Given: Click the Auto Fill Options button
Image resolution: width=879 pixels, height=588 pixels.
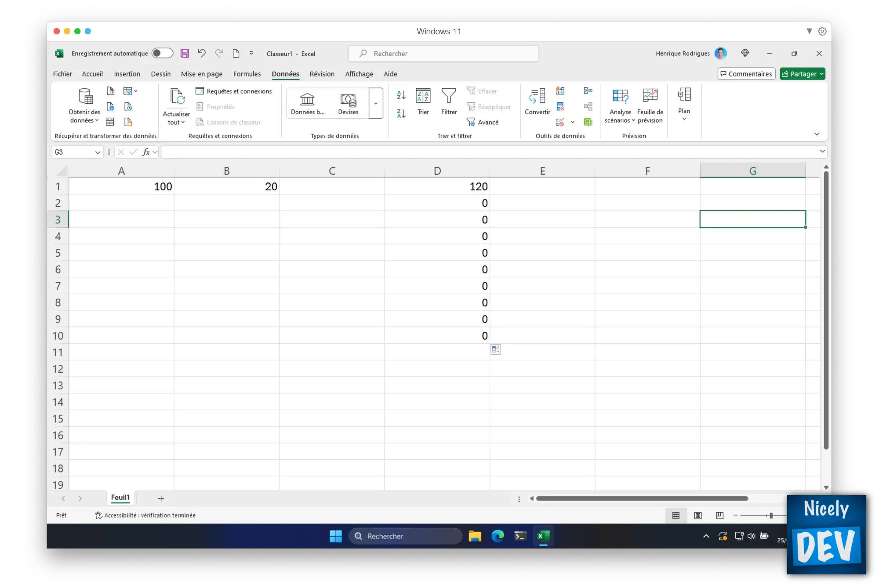Looking at the screenshot, I should click(x=496, y=349).
